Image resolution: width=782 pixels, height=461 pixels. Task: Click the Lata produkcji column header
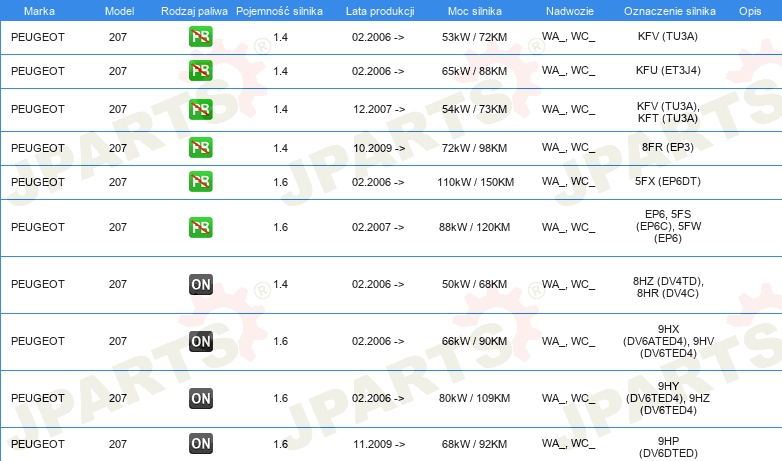coord(380,11)
